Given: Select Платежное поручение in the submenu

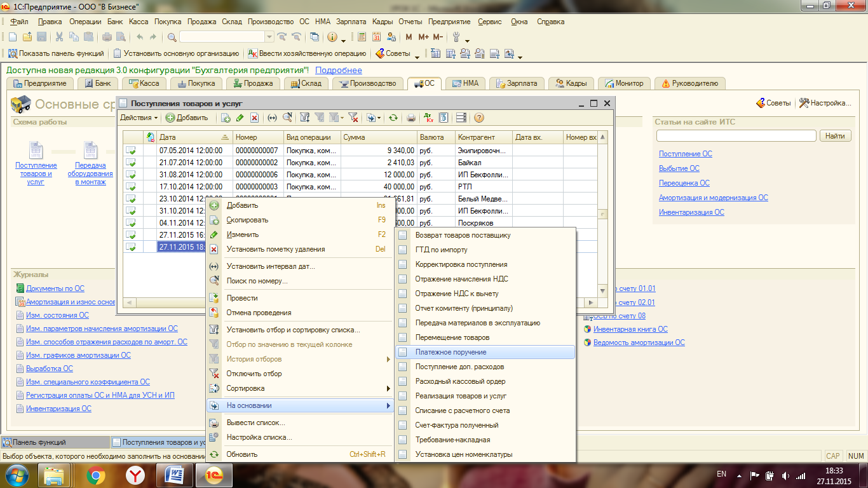Looking at the screenshot, I should coord(485,352).
